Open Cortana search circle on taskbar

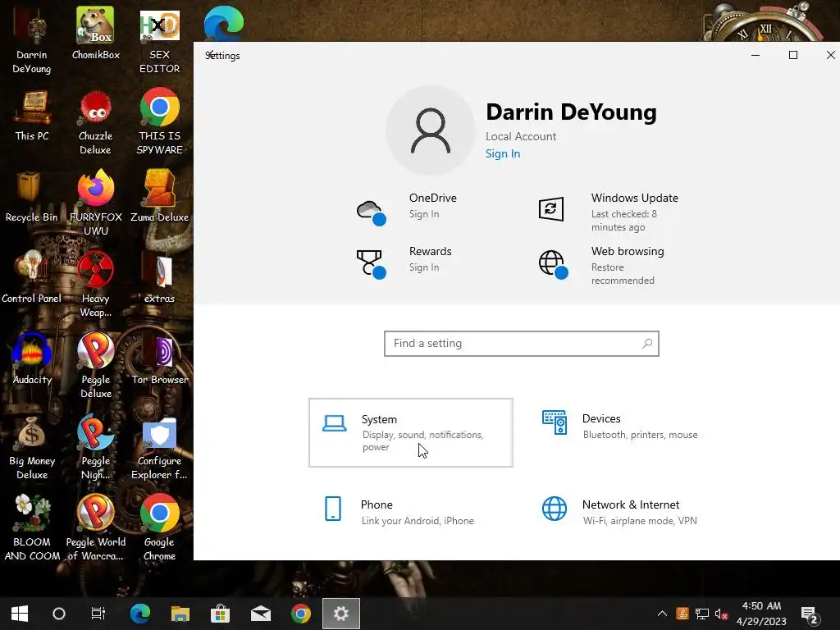coord(59,614)
